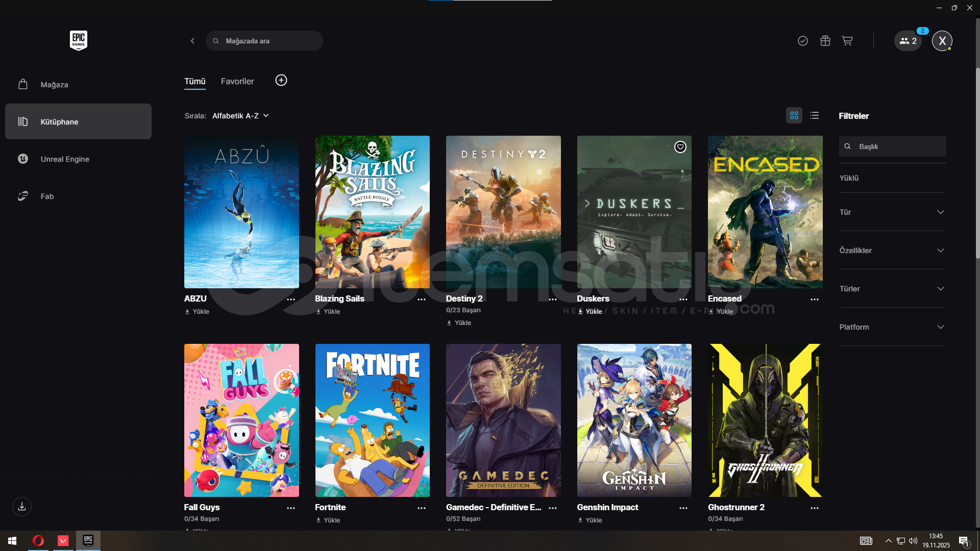This screenshot has width=980, height=551.
Task: Open the Duskers three-dot options menu
Action: coord(683,299)
